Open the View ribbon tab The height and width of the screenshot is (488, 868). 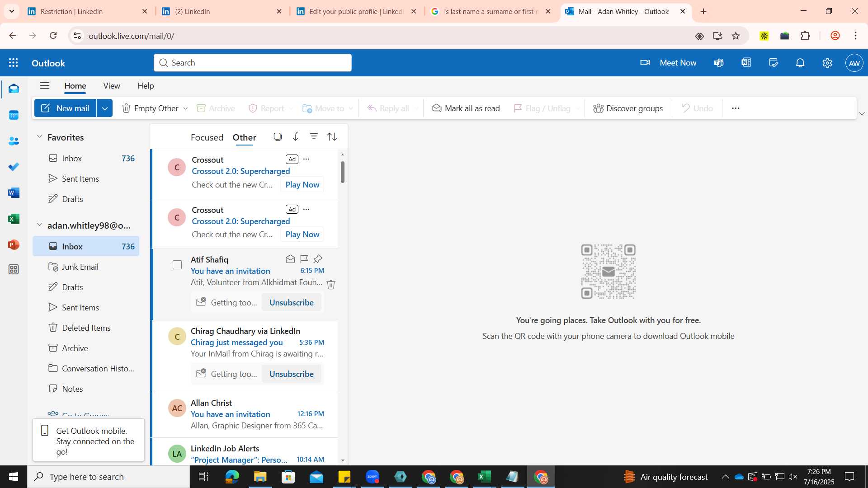(x=112, y=86)
